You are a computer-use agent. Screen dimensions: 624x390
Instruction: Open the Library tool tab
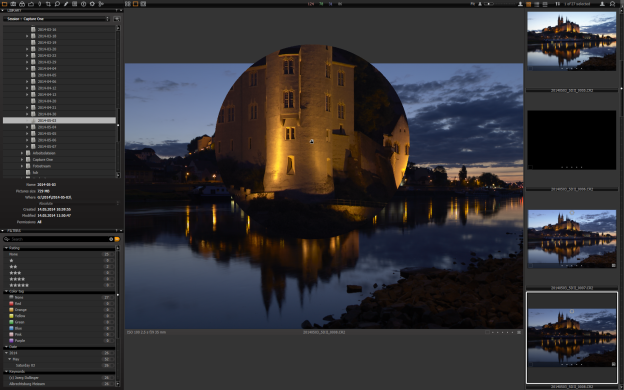click(4, 4)
